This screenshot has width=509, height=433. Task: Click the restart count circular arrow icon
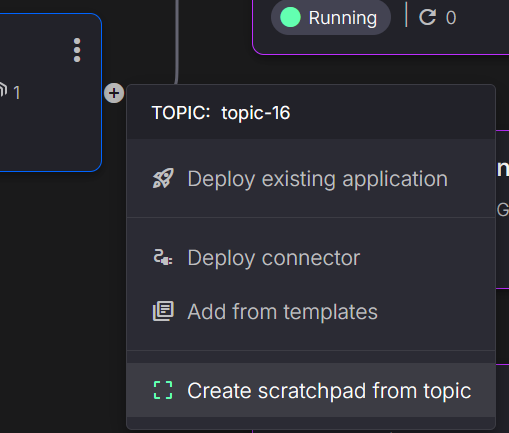[x=428, y=17]
